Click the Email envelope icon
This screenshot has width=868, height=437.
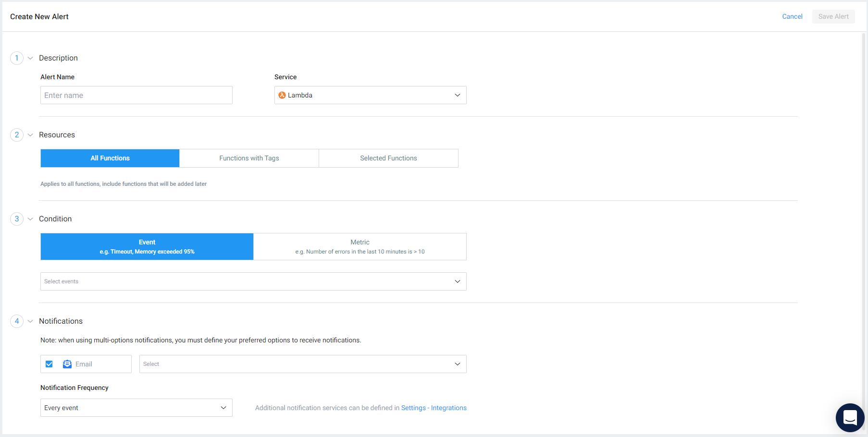coord(67,364)
